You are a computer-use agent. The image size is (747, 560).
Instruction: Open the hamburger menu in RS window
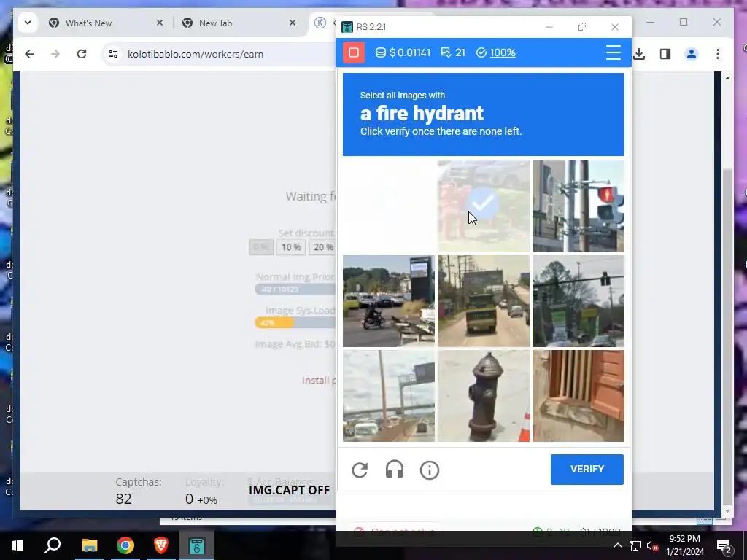[x=613, y=52]
